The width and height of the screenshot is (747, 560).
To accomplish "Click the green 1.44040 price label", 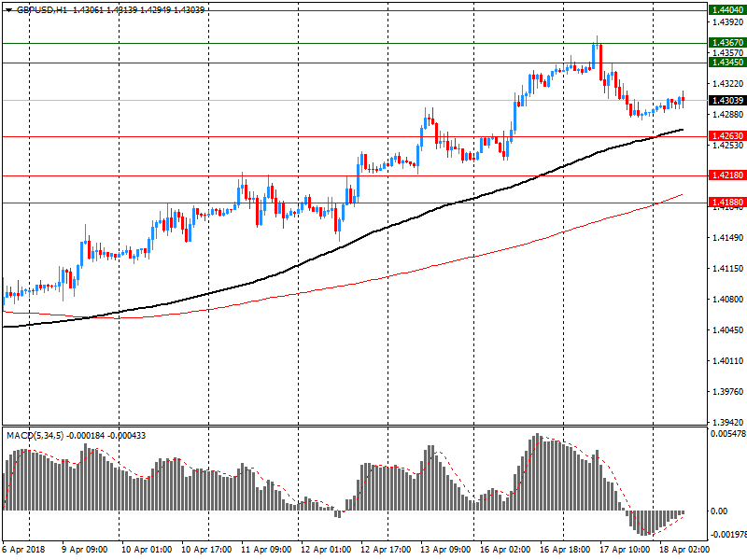I will pos(727,10).
